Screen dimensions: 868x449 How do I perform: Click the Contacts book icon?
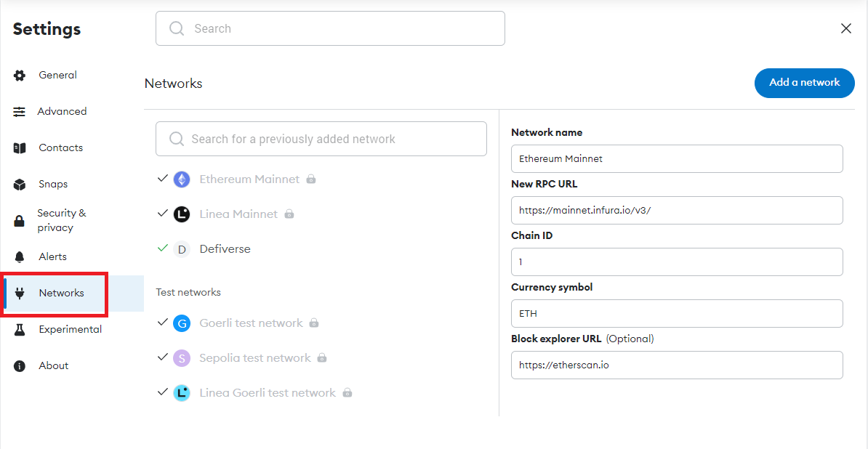tap(20, 148)
